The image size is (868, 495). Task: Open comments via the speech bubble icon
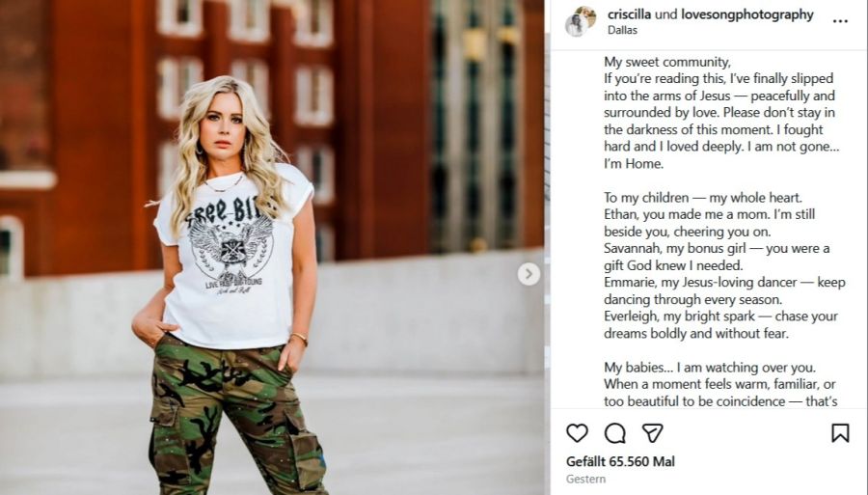pos(614,433)
